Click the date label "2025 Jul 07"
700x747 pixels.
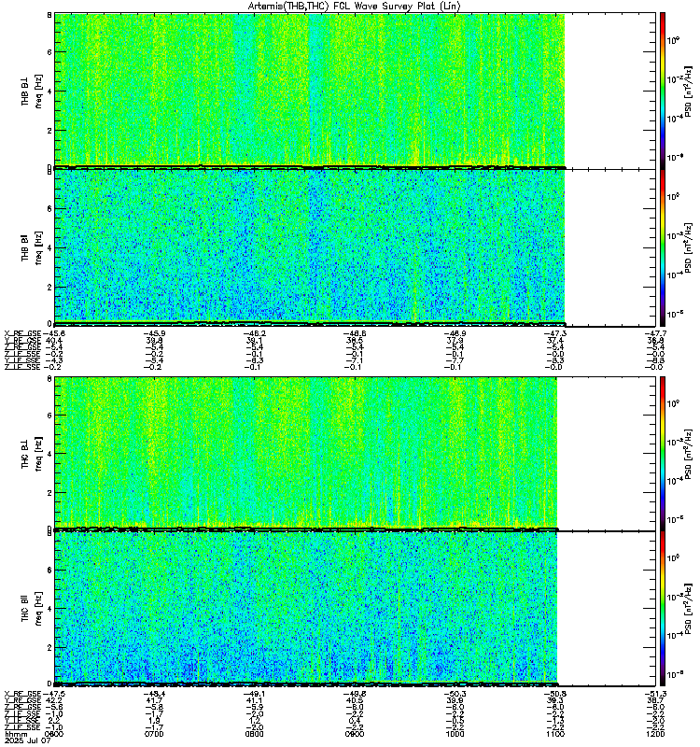[x=27, y=740]
